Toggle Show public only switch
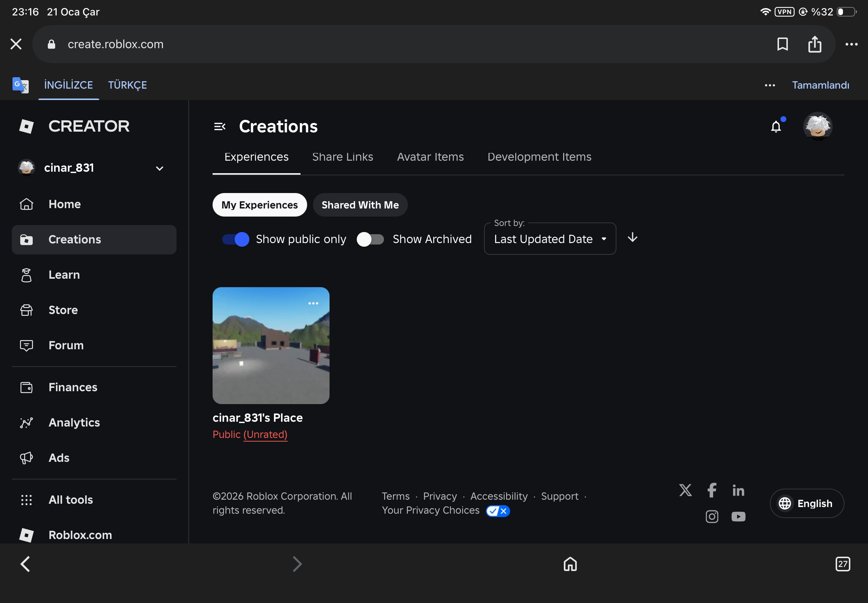The image size is (868, 603). tap(236, 239)
